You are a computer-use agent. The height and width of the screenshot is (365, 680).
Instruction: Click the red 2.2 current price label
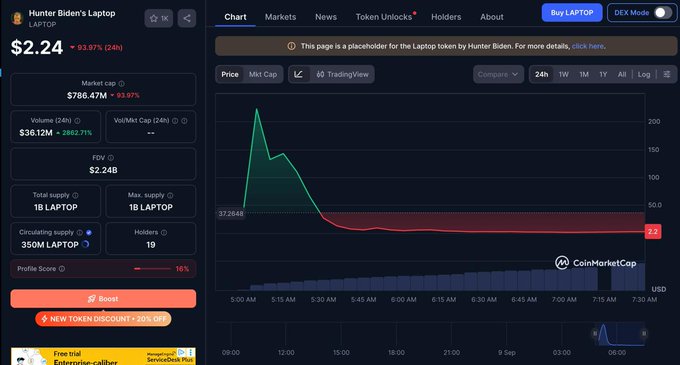[653, 231]
